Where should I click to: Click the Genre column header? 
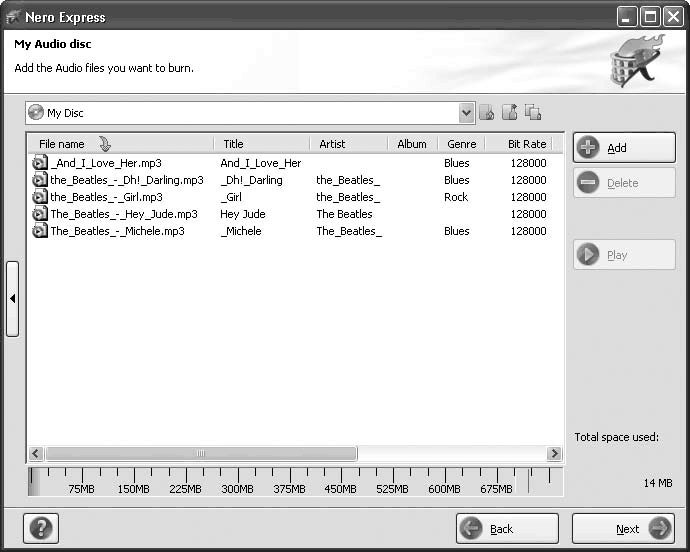click(x=461, y=144)
